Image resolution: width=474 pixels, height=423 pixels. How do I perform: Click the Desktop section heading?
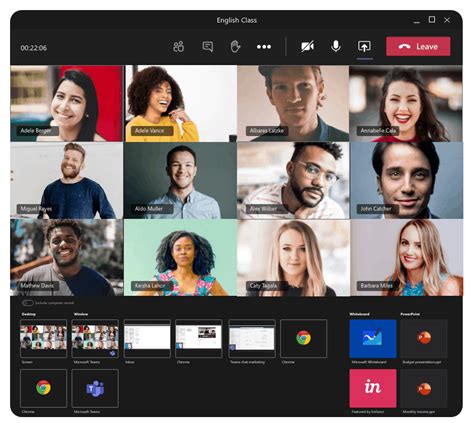pos(29,314)
